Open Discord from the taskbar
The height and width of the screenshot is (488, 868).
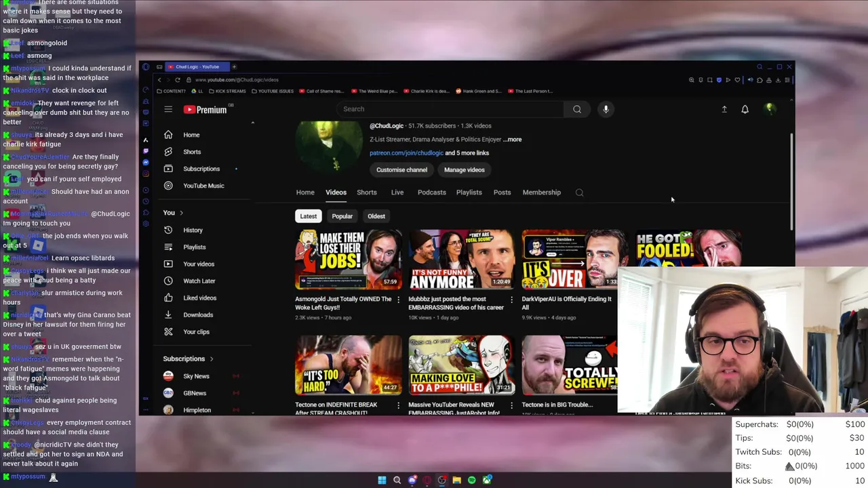click(x=412, y=480)
